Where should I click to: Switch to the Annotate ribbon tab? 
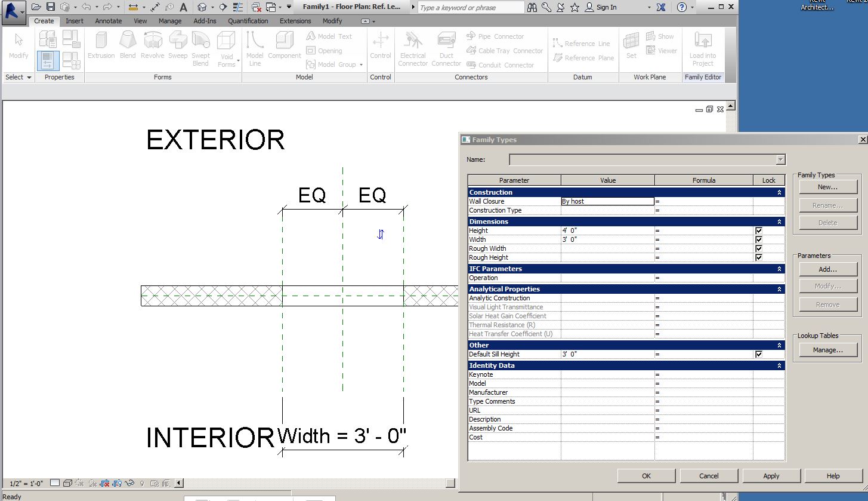pyautogui.click(x=109, y=21)
